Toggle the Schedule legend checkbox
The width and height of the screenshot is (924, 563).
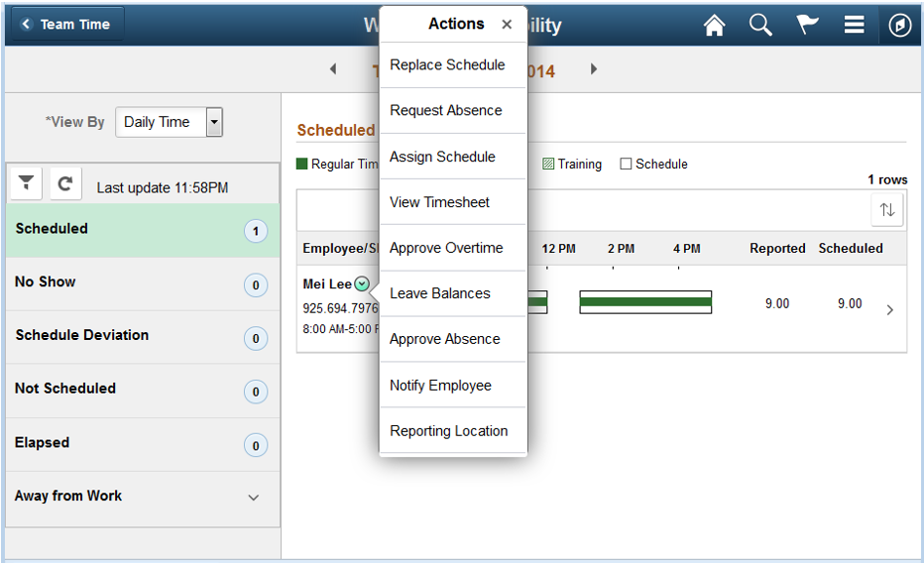(626, 164)
